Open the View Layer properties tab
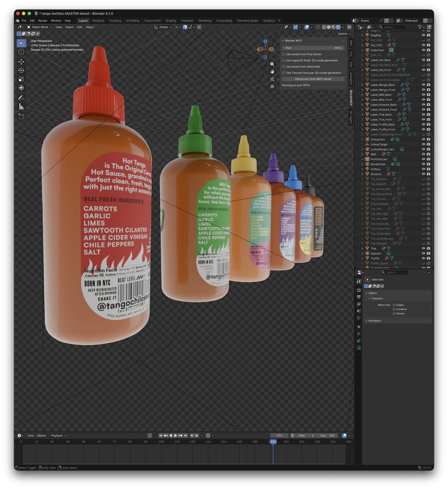 coord(359,304)
